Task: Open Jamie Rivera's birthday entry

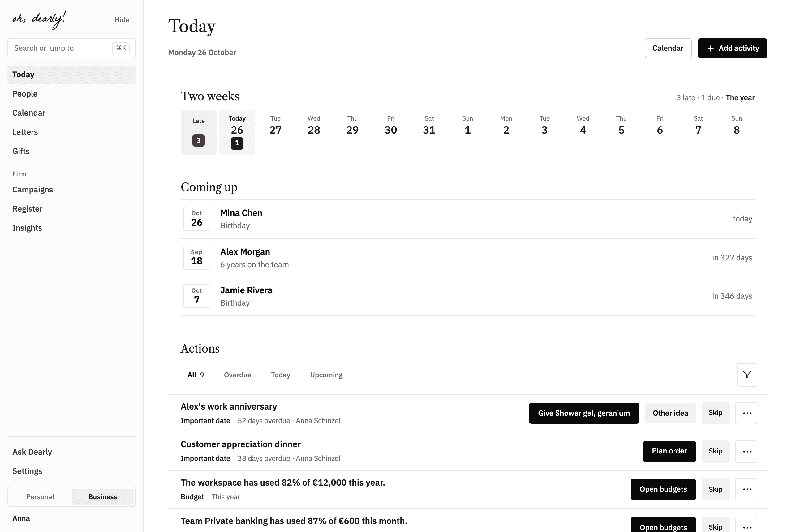Action: [467, 296]
